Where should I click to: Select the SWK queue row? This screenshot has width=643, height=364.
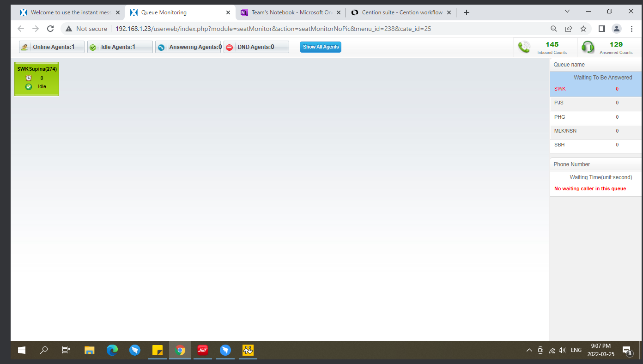click(595, 89)
